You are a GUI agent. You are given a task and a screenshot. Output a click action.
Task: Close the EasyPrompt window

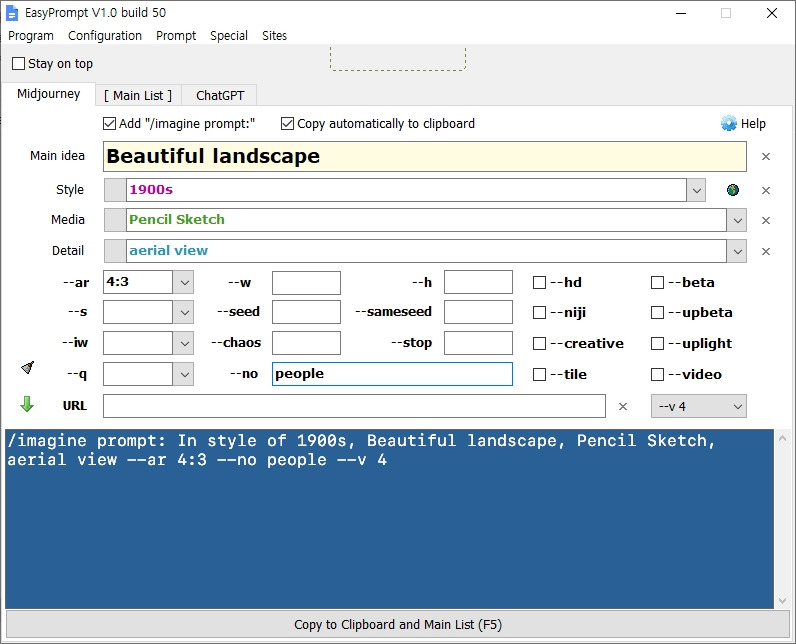pos(772,13)
